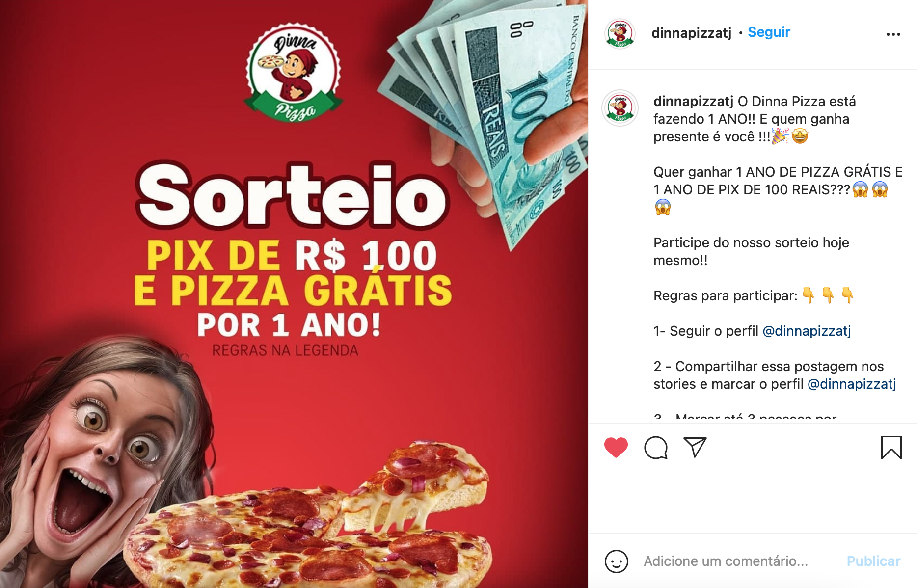Save post with the bookmark icon
Viewport: 917px width, 588px height.
pos(891,448)
